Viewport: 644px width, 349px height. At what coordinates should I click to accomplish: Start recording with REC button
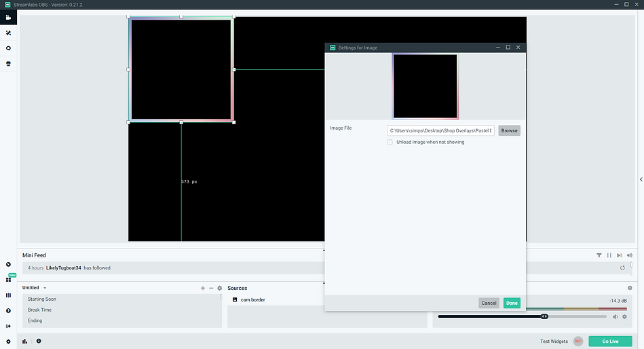click(578, 341)
